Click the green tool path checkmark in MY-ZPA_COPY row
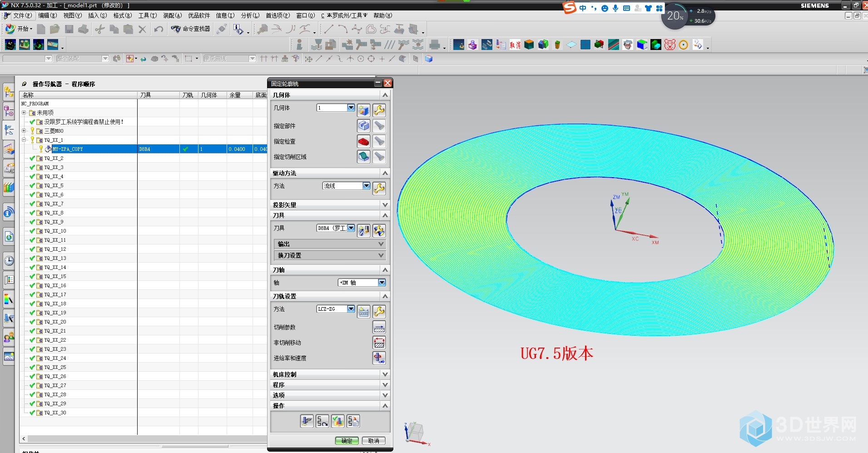Viewport: 868px width, 453px height. click(x=185, y=149)
